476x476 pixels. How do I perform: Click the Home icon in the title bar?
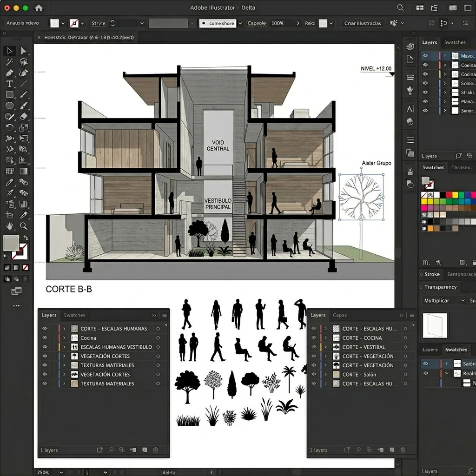(x=39, y=8)
